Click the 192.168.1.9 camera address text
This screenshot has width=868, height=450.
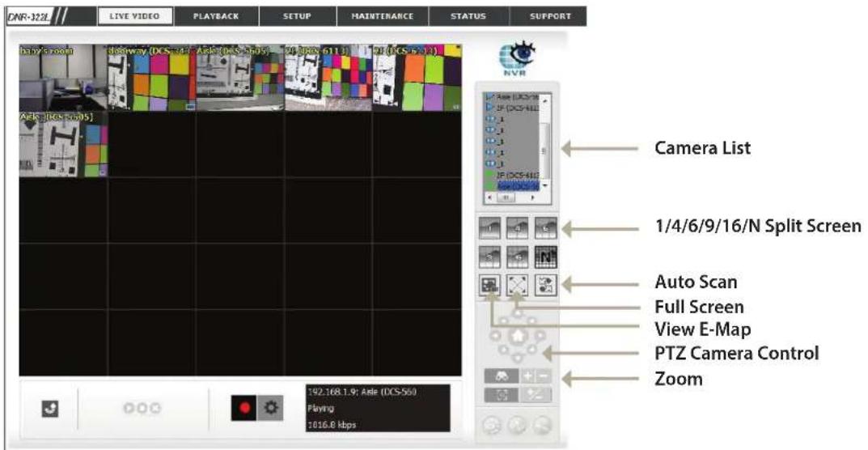pos(362,393)
